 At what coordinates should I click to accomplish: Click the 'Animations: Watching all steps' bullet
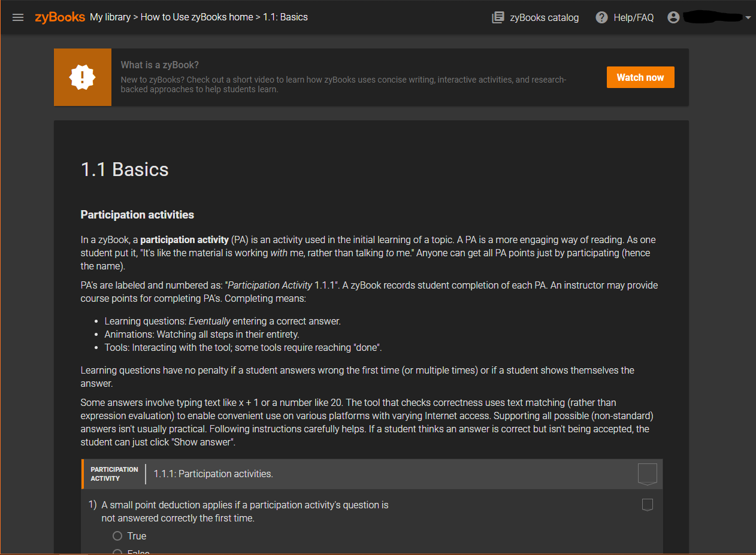pyautogui.click(x=202, y=334)
